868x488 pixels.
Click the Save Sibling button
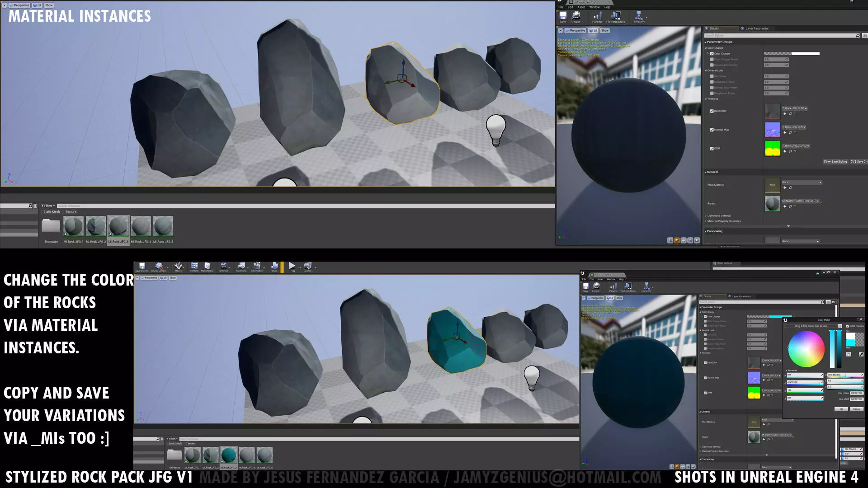coord(836,161)
